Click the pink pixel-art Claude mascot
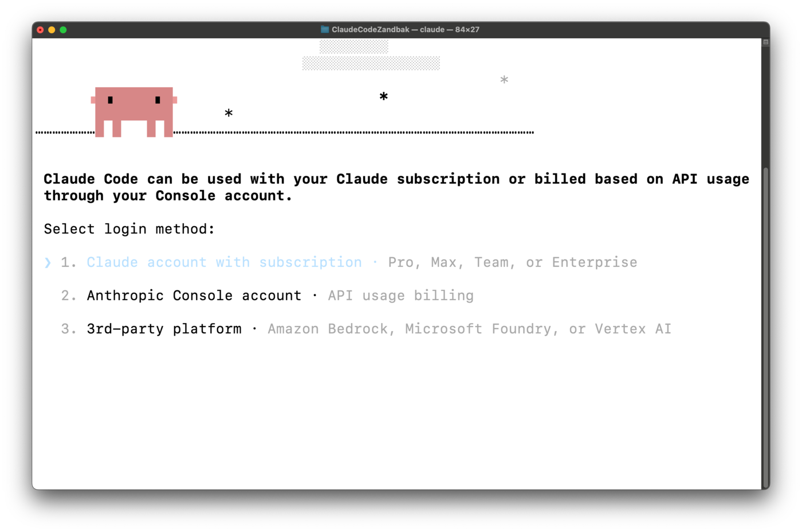The image size is (802, 532). coord(134,111)
